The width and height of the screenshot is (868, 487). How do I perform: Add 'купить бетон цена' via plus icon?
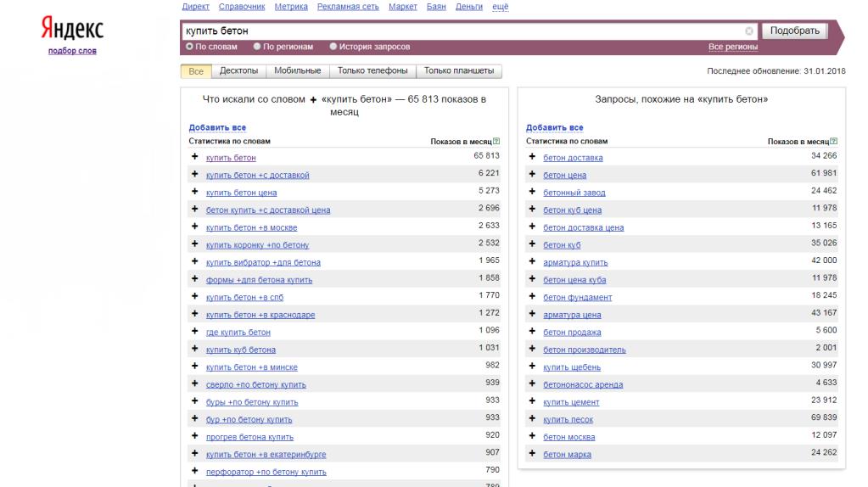pyautogui.click(x=195, y=192)
